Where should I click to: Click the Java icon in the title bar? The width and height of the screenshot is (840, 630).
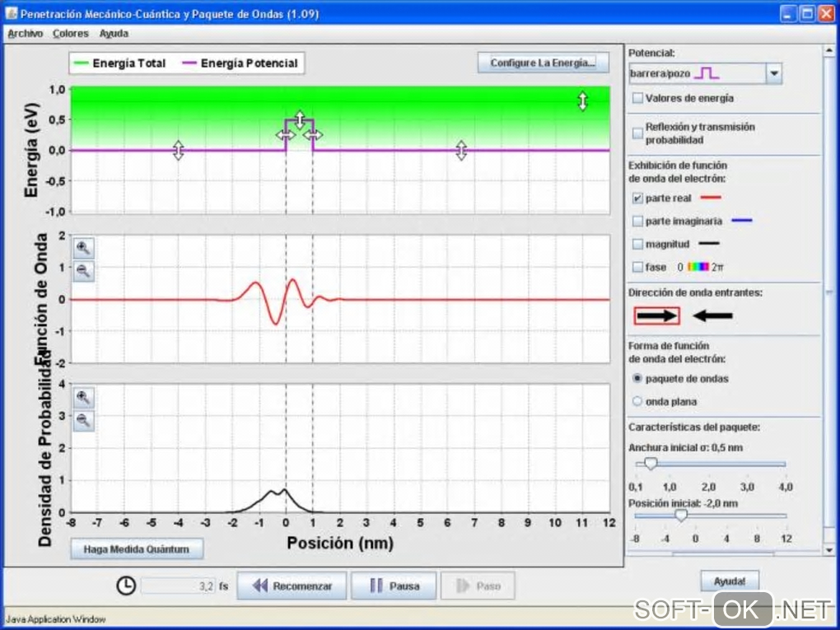12,13
